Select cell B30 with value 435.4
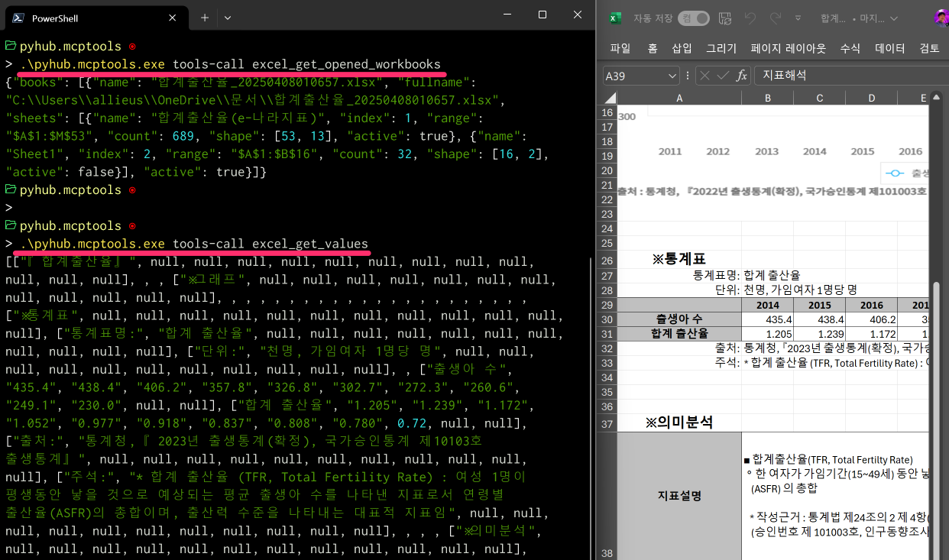This screenshot has width=949, height=560. (x=767, y=319)
